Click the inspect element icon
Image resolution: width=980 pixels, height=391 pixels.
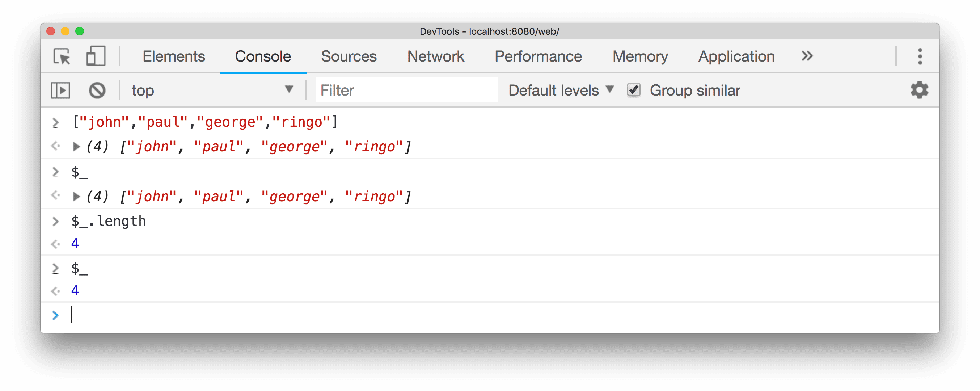coord(63,56)
